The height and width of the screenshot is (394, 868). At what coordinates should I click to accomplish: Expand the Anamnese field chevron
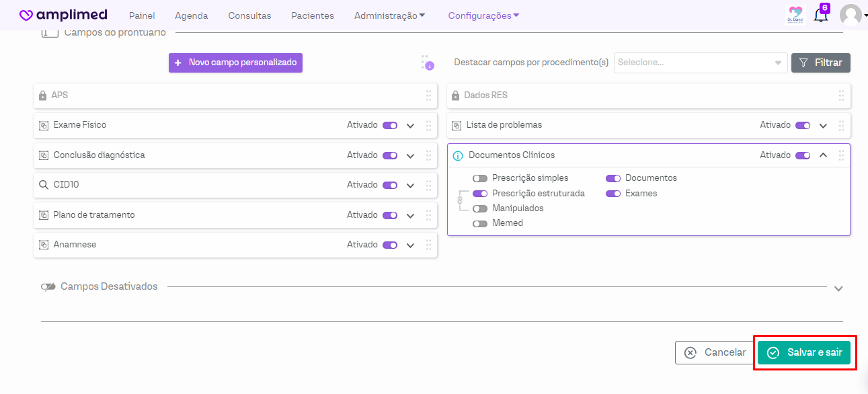click(x=410, y=245)
